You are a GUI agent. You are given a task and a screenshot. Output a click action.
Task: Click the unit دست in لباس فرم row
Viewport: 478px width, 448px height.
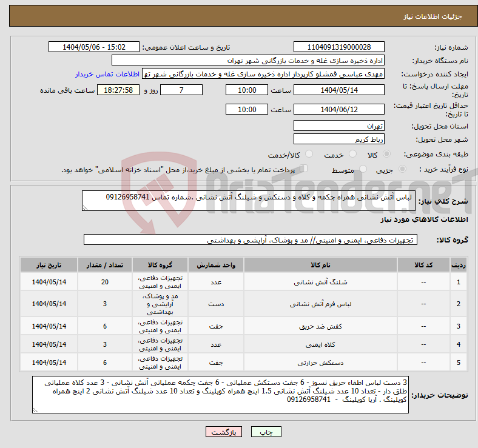[x=216, y=304]
